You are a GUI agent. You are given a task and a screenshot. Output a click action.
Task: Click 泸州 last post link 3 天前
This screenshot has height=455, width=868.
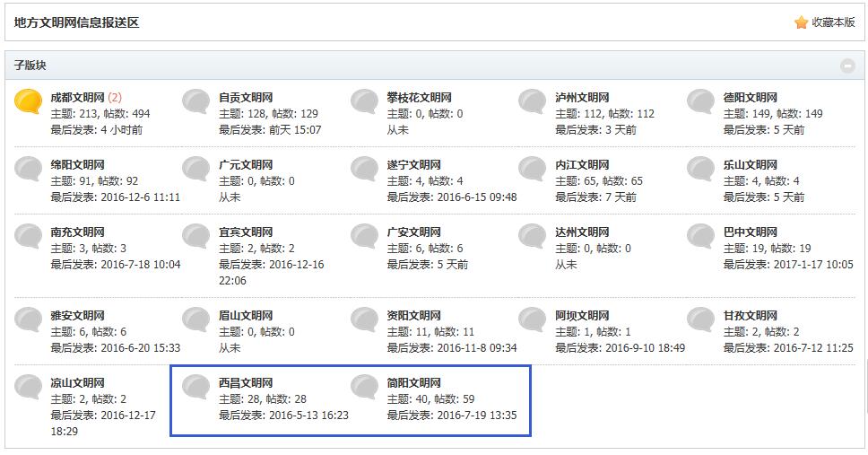tap(621, 130)
